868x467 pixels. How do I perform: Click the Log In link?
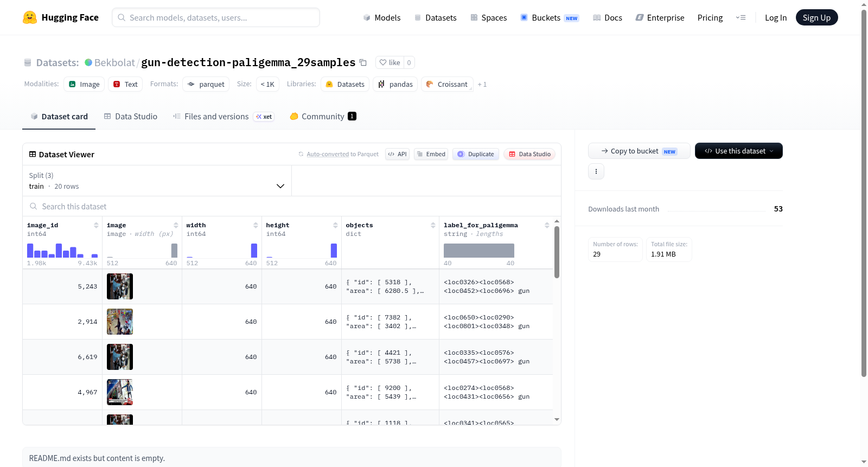776,18
